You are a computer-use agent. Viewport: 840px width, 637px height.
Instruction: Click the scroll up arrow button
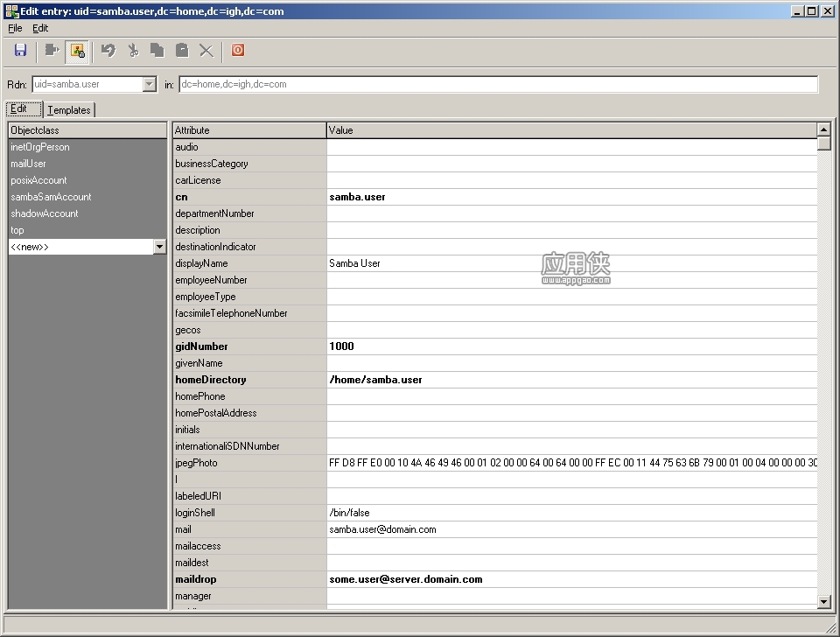(824, 129)
